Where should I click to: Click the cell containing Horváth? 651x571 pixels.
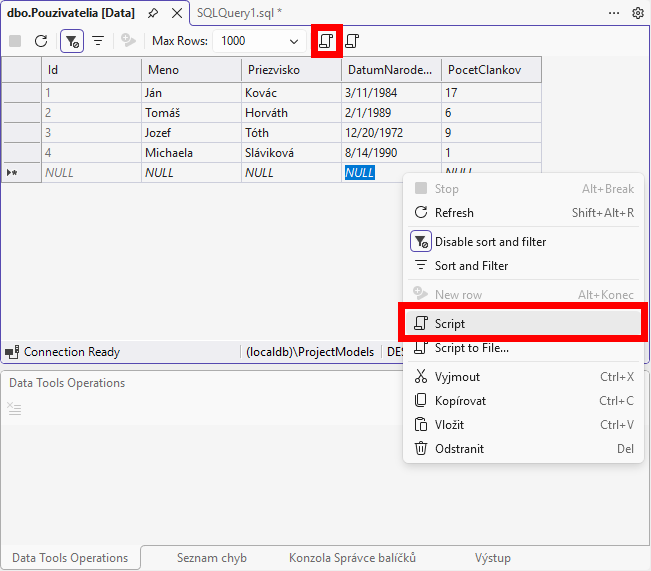pos(291,113)
